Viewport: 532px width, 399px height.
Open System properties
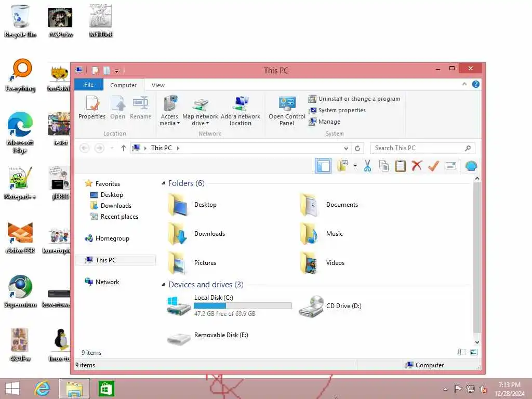click(337, 110)
